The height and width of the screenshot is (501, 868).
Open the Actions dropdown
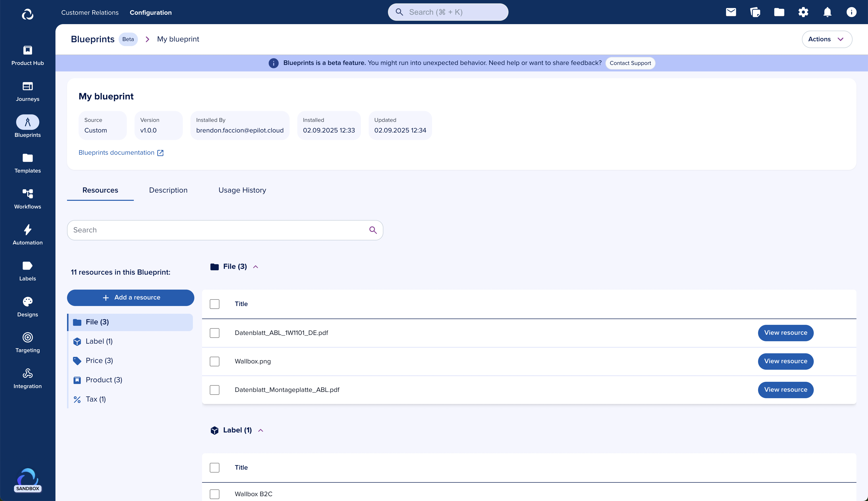(x=827, y=39)
